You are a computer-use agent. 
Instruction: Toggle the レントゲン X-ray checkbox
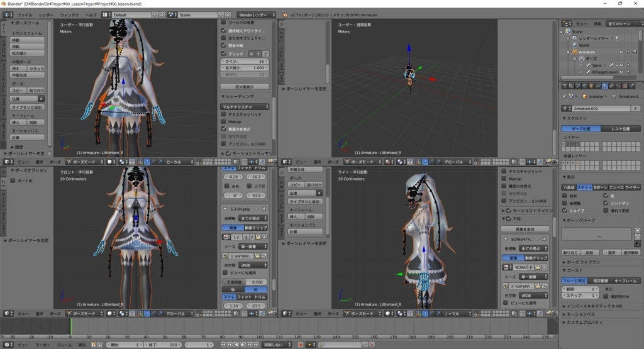click(606, 203)
